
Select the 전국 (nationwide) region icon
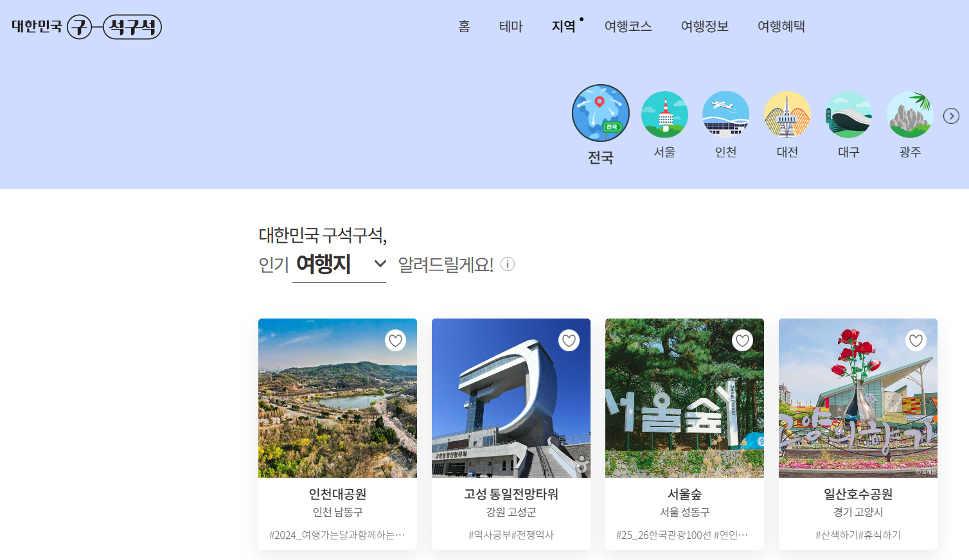[x=600, y=114]
